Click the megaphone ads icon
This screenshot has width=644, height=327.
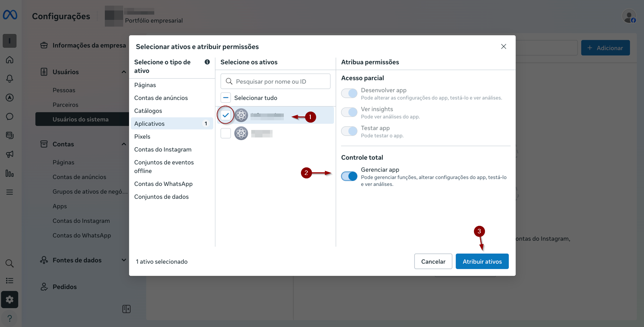point(10,154)
